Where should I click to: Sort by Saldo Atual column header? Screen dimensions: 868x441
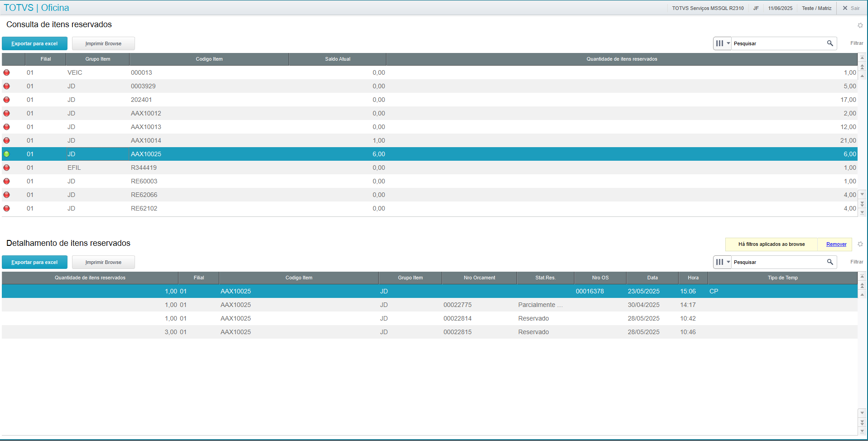click(x=338, y=59)
